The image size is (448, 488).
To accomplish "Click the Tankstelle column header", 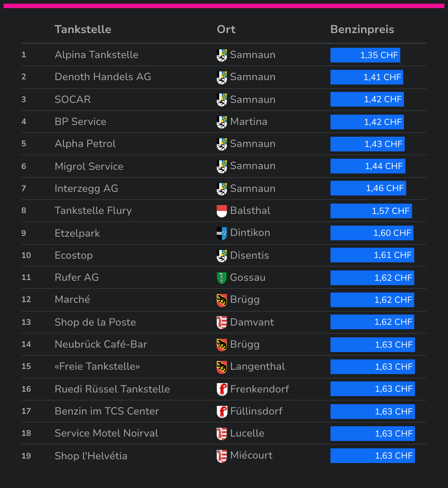I will pyautogui.click(x=83, y=29).
